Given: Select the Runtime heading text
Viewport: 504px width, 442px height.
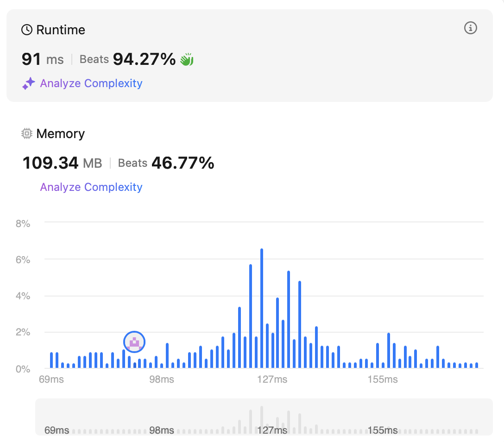Looking at the screenshot, I should pos(61,30).
